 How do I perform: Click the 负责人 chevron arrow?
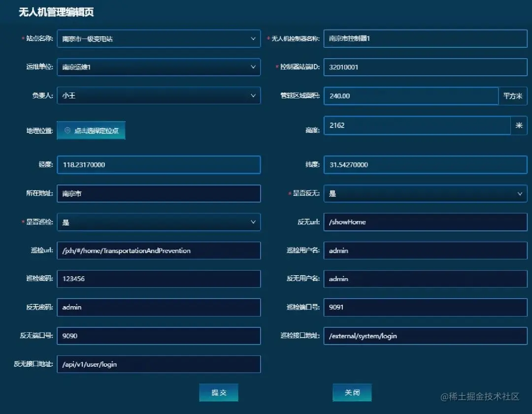point(253,96)
